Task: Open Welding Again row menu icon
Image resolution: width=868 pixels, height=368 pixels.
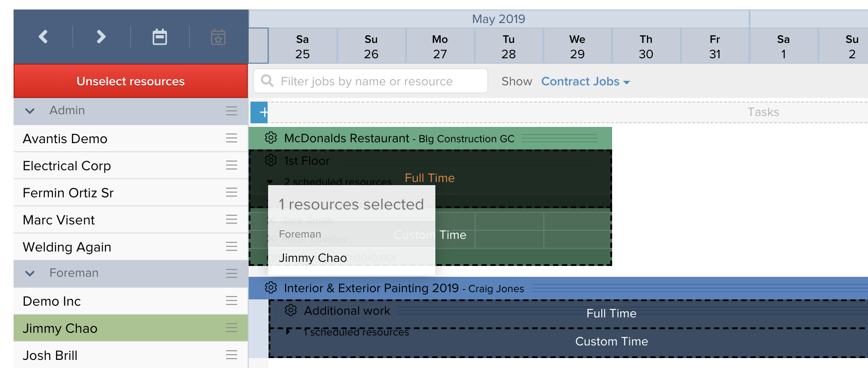Action: pyautogui.click(x=231, y=247)
